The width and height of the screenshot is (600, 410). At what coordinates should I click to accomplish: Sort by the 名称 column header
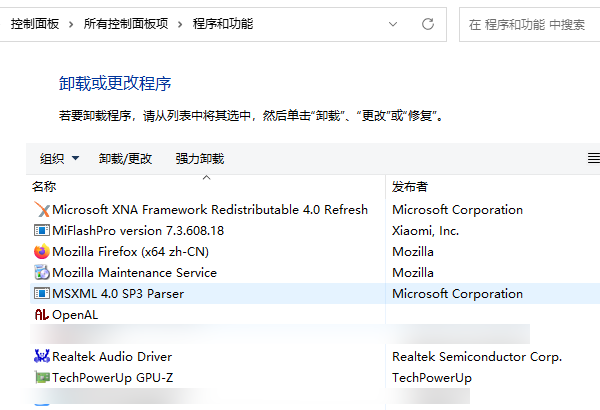(44, 186)
